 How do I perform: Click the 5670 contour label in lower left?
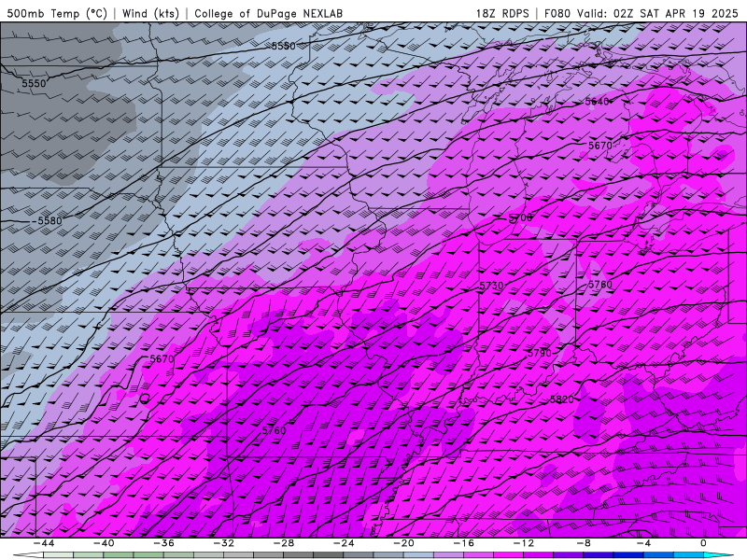(162, 359)
